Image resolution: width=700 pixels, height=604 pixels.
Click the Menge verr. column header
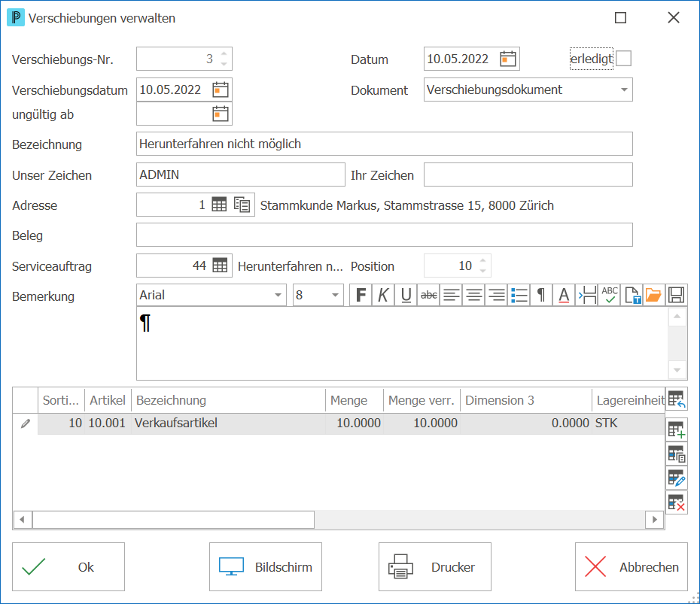(422, 400)
